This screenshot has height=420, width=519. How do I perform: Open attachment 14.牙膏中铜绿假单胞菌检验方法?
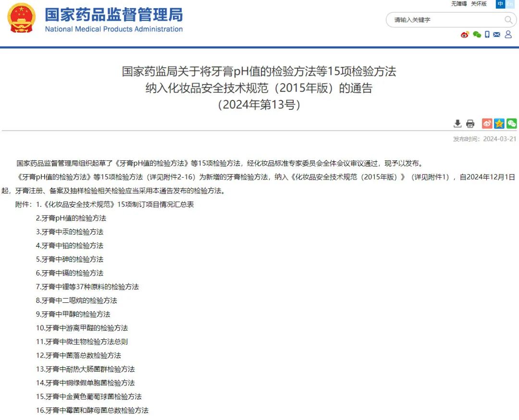tap(86, 383)
